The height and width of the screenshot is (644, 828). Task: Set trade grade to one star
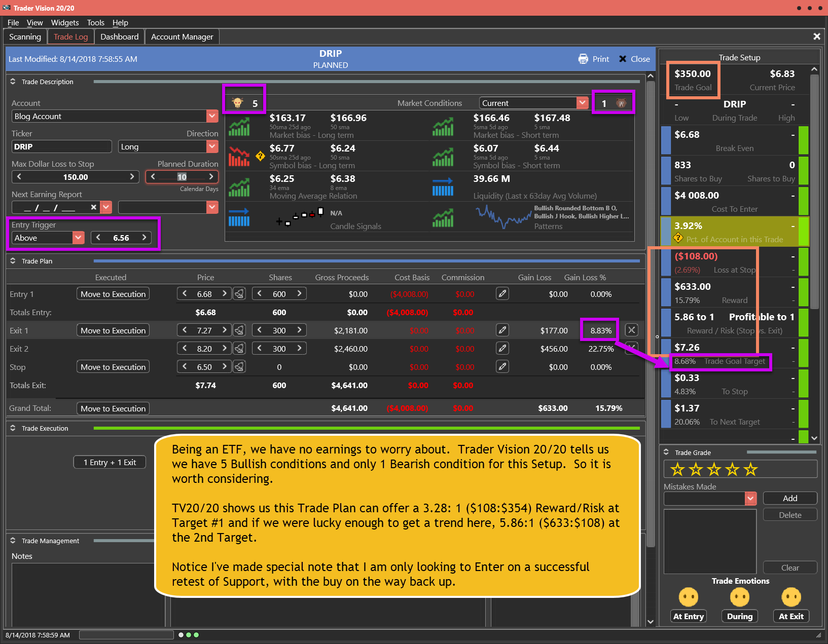677,470
